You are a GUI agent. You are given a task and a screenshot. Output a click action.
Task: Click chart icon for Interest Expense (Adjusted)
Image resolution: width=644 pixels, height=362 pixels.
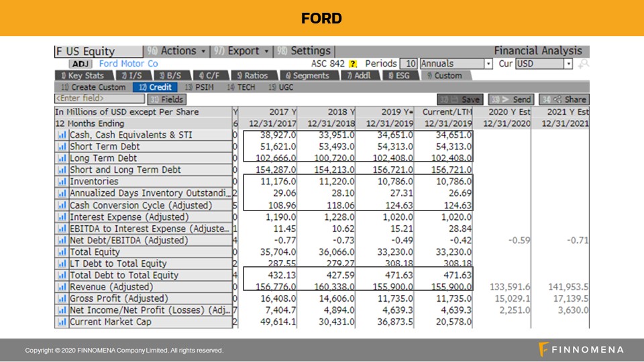pyautogui.click(x=62, y=217)
